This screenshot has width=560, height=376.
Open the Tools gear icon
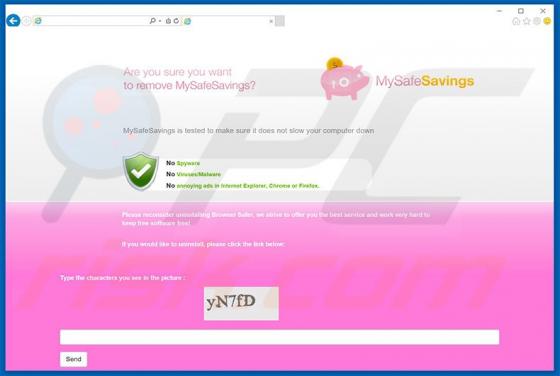coord(537,21)
